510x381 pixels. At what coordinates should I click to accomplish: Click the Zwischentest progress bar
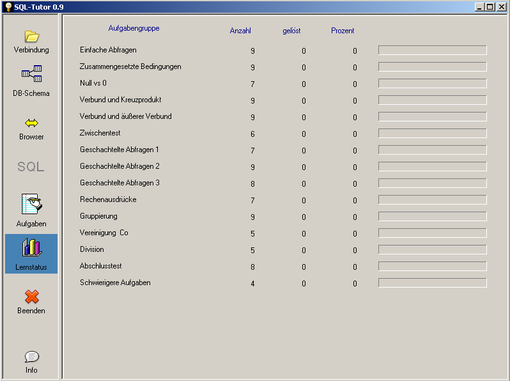(x=432, y=133)
